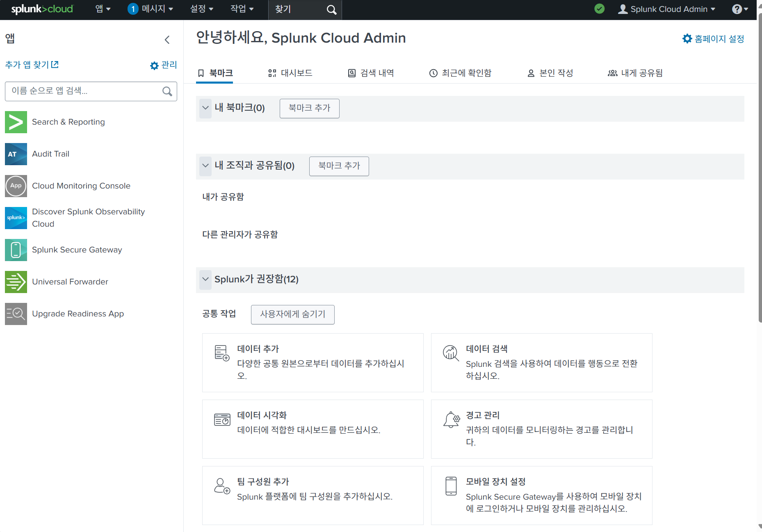The height and width of the screenshot is (532, 762).
Task: Collapse the Splunk가 권장함 section
Action: pos(205,280)
